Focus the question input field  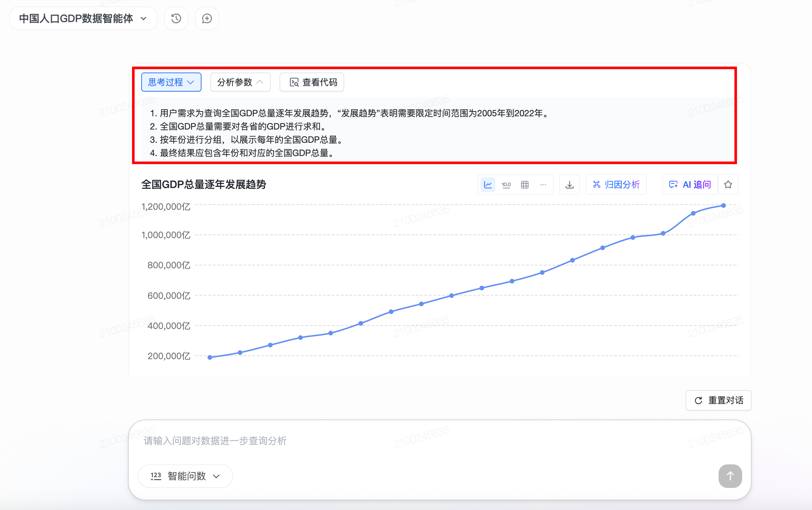pos(439,441)
